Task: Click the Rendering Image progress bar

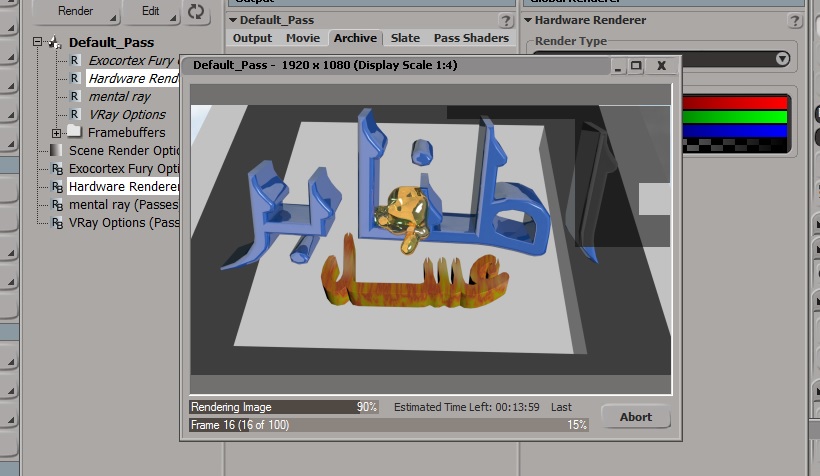Action: coord(284,407)
